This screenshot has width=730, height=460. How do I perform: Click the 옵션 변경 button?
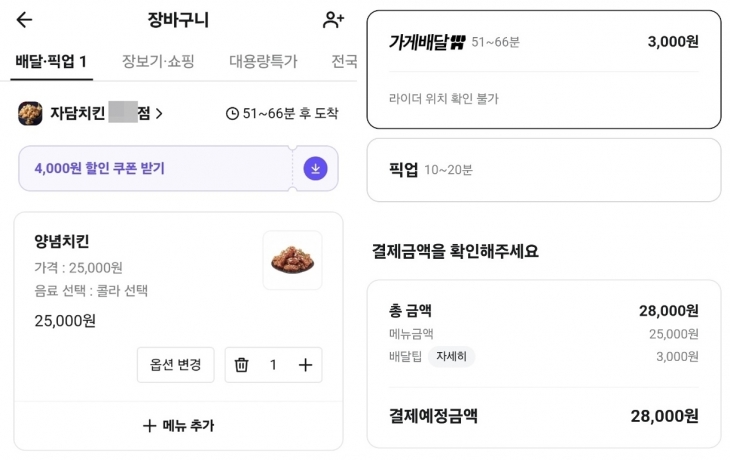pos(175,365)
